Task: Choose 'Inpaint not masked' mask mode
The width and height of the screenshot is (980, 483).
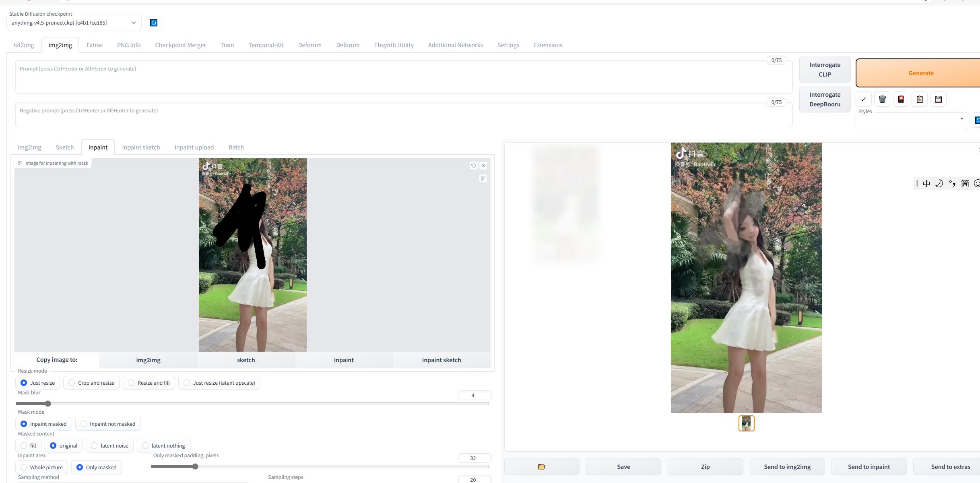Action: pyautogui.click(x=84, y=424)
